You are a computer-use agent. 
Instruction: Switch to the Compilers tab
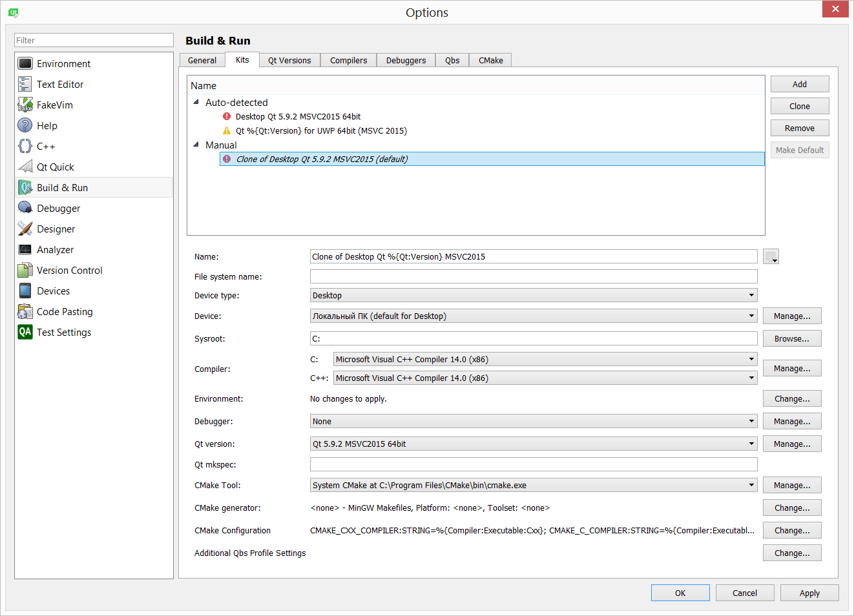tap(349, 60)
